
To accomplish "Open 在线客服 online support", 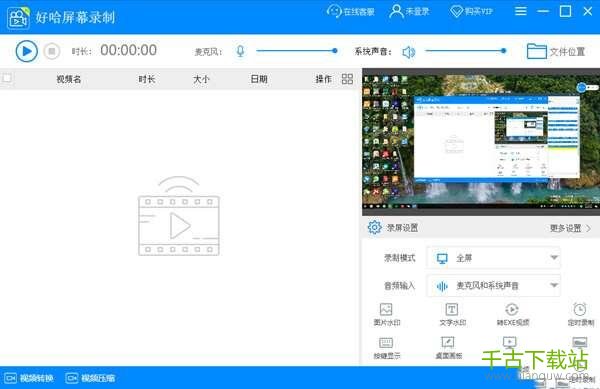I will 351,11.
